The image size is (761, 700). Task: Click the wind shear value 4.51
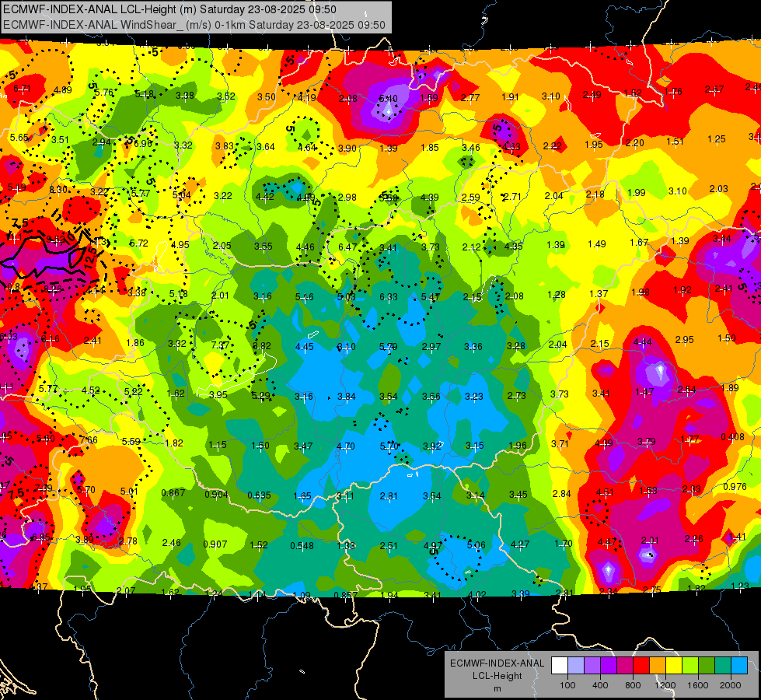coord(605,492)
